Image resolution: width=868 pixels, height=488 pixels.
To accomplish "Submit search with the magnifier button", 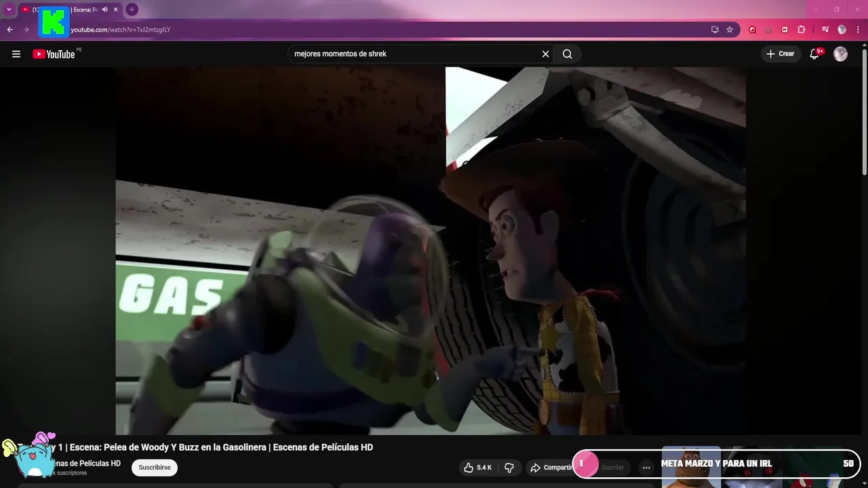I will 568,54.
